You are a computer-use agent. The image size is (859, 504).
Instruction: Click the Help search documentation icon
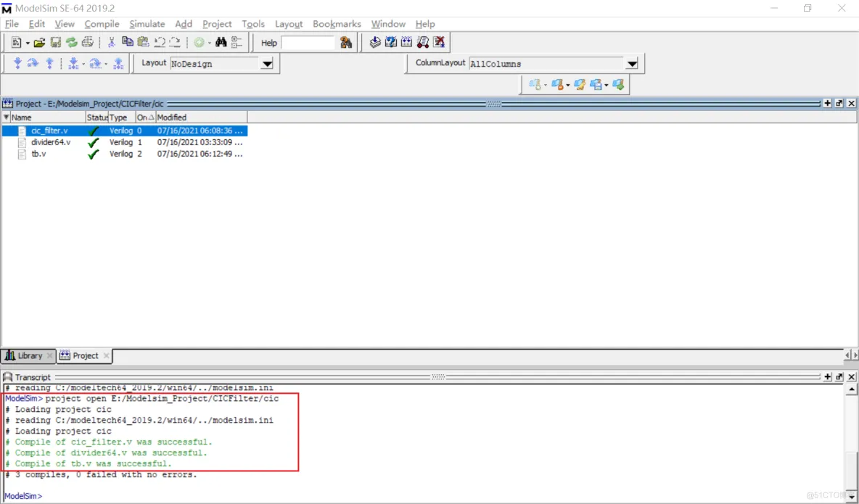tap(345, 42)
